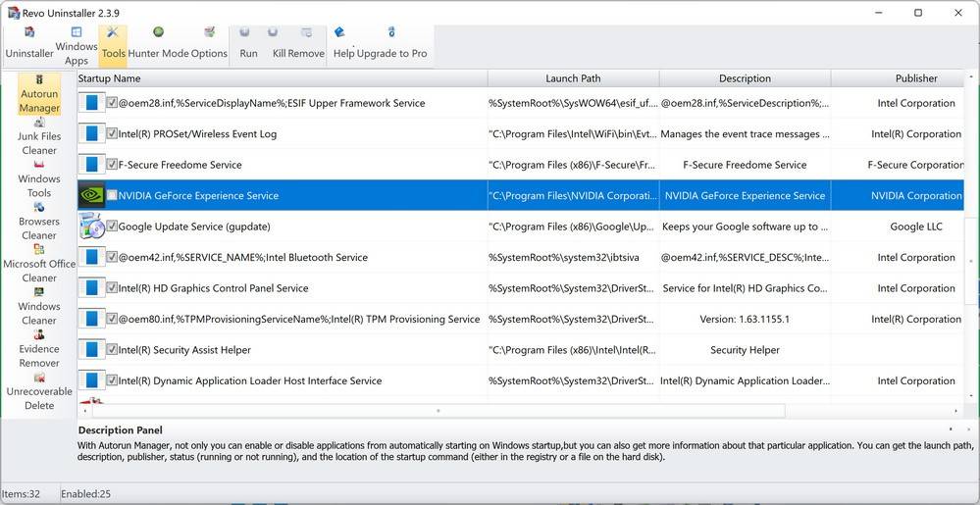Open Microsoft Office Cleaner tool
Viewport: 980px width, 505px height.
pos(39,265)
